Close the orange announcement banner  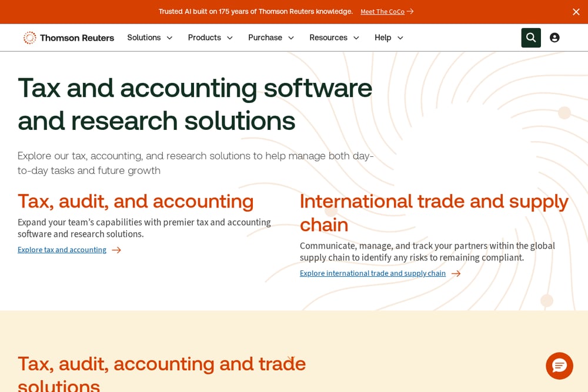point(576,12)
